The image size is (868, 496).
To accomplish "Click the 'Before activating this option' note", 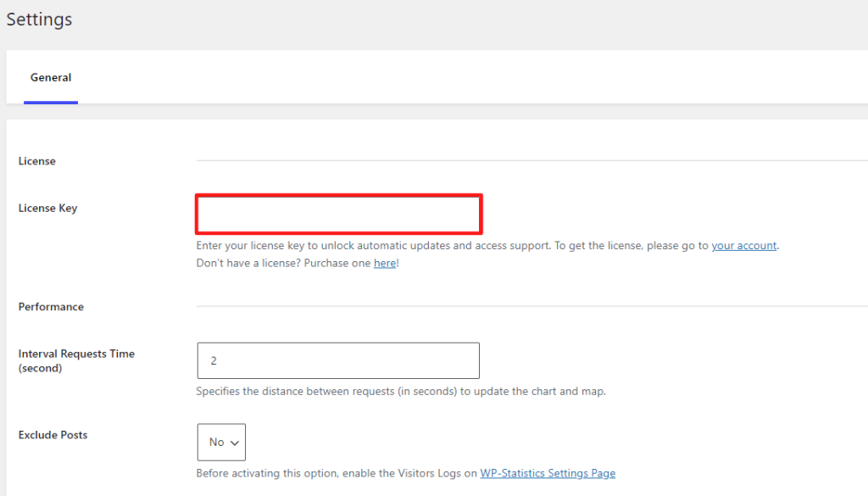I will point(337,473).
